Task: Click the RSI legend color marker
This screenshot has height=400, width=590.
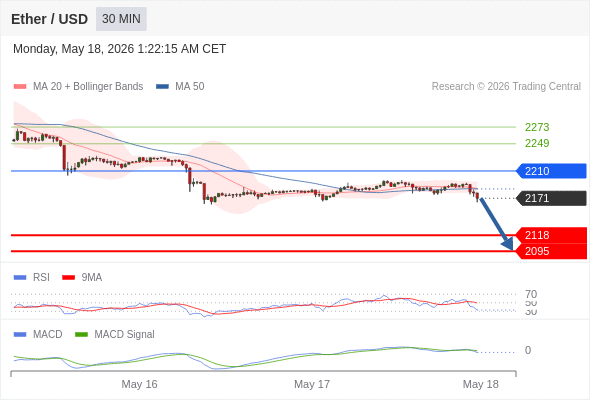Action: tap(20, 278)
